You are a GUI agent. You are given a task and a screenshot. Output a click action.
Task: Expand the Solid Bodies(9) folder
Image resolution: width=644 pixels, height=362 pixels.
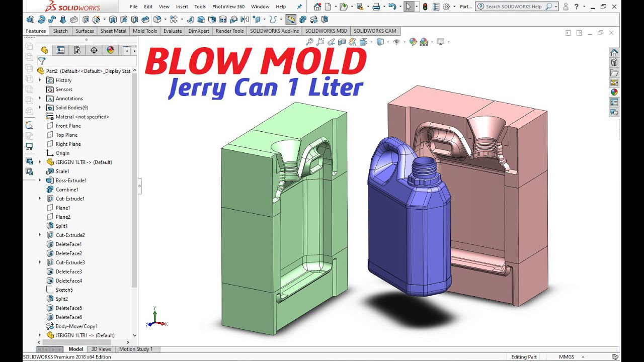(x=40, y=108)
